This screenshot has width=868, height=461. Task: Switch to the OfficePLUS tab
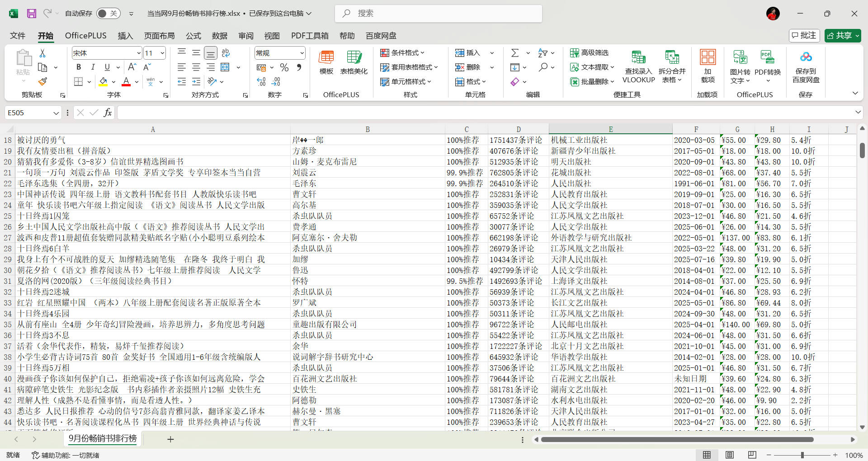click(86, 36)
